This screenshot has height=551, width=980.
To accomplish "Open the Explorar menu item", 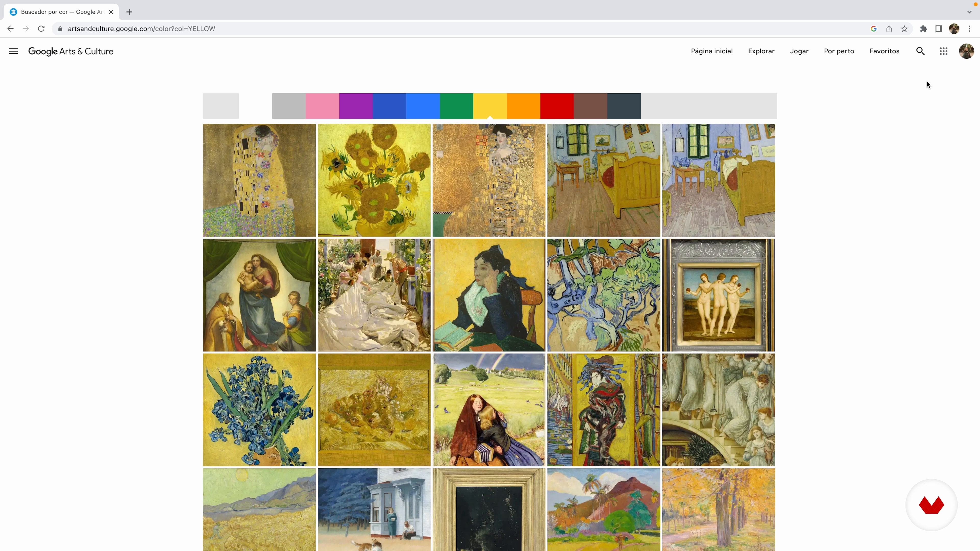I will 761,51.
